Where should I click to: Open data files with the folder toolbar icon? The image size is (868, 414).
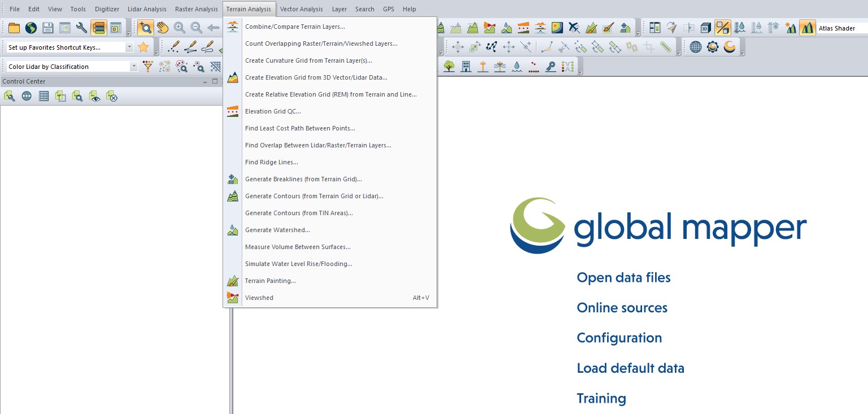coord(14,28)
